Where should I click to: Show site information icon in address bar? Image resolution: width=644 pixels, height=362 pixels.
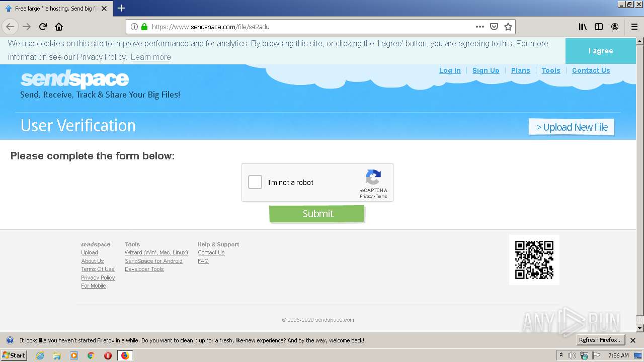pos(134,27)
